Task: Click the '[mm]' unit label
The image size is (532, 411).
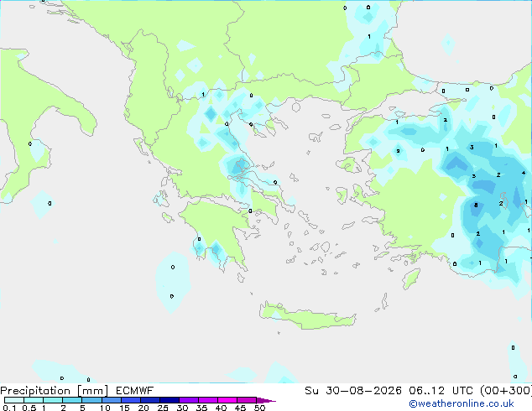Action: (x=92, y=390)
